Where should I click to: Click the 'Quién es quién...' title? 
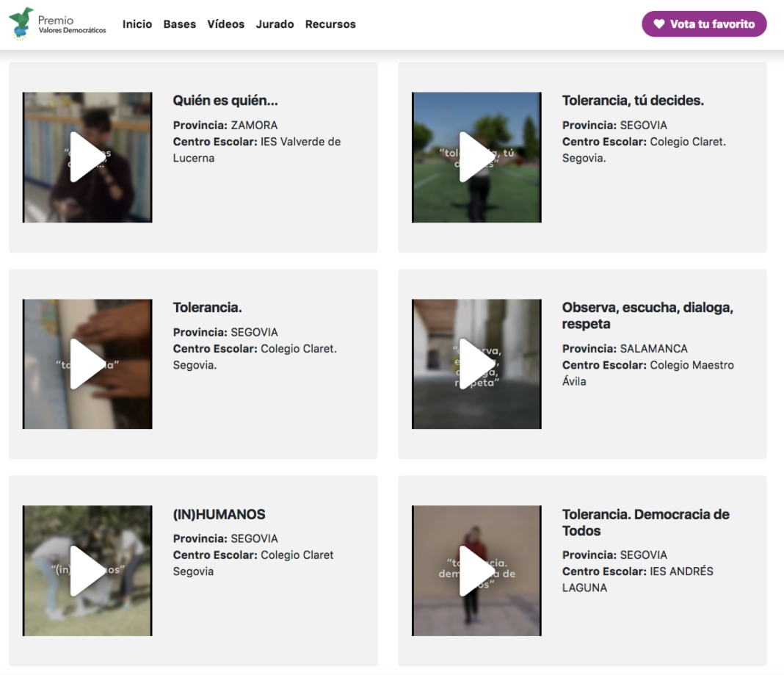(x=225, y=101)
